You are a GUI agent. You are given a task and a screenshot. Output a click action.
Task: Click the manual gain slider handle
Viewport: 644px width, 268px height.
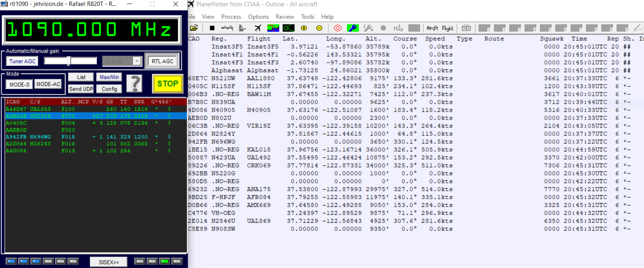coord(69,61)
